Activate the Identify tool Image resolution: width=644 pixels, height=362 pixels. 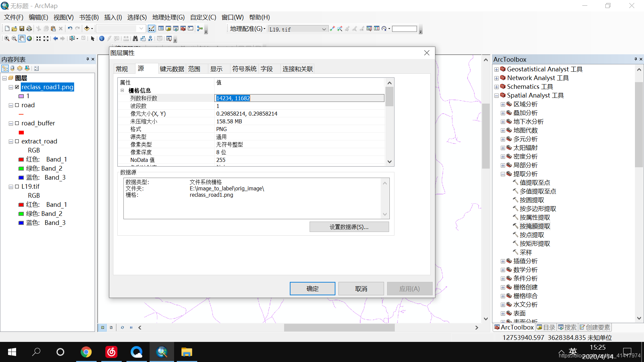coord(102,39)
